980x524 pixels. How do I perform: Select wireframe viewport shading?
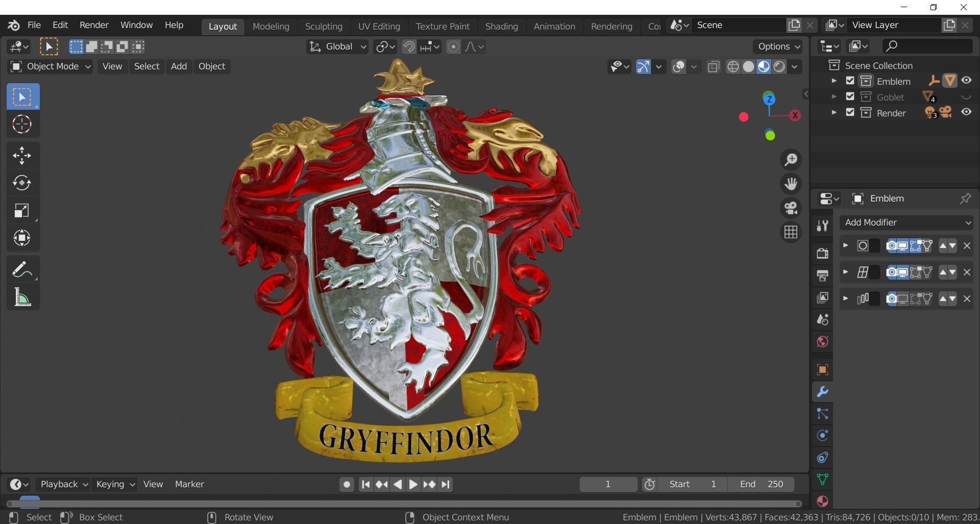733,67
